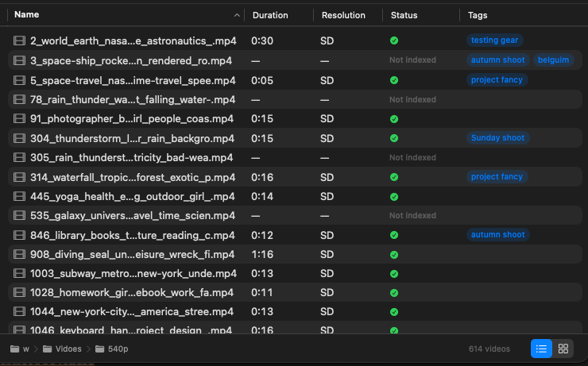Click film icon of 304_thunderstorm video
This screenshot has width=588, height=366.
pyautogui.click(x=20, y=138)
